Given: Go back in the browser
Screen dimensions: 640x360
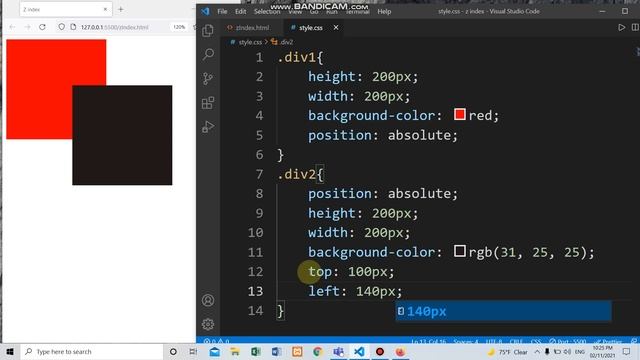Looking at the screenshot, I should [x=12, y=27].
